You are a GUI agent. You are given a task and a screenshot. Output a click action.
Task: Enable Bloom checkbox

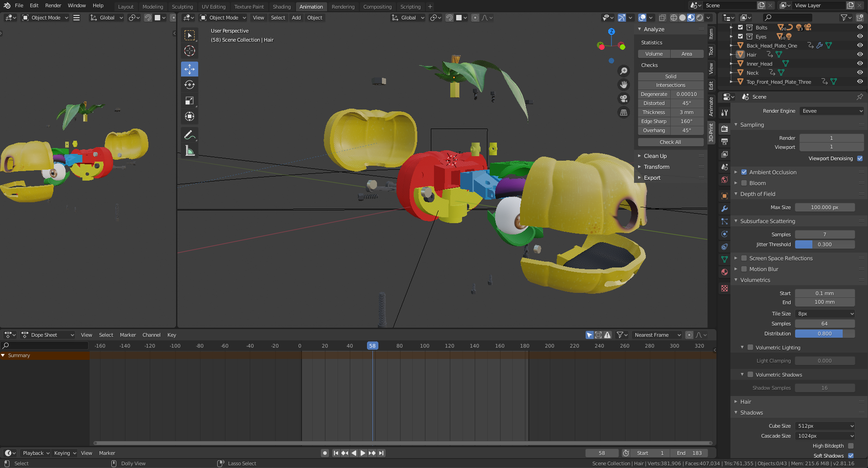coord(744,183)
